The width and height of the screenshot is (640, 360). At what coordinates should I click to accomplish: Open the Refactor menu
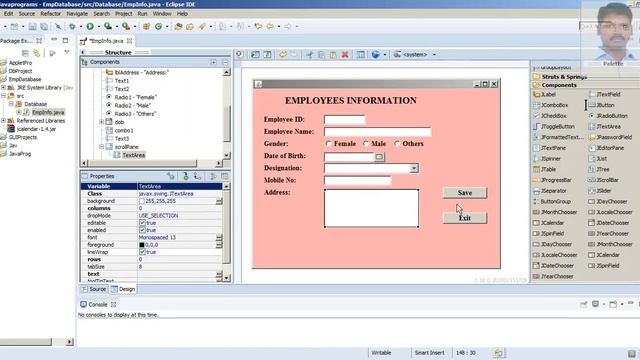click(51, 13)
